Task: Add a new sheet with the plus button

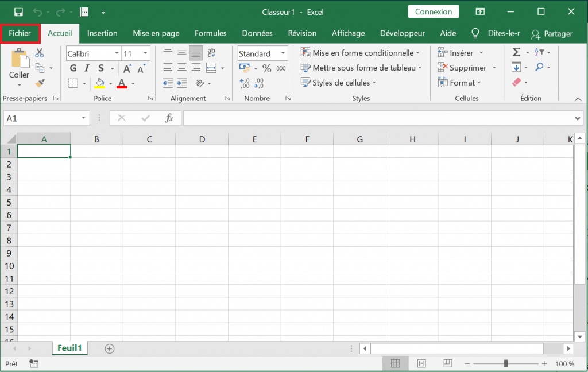Action: click(x=109, y=348)
